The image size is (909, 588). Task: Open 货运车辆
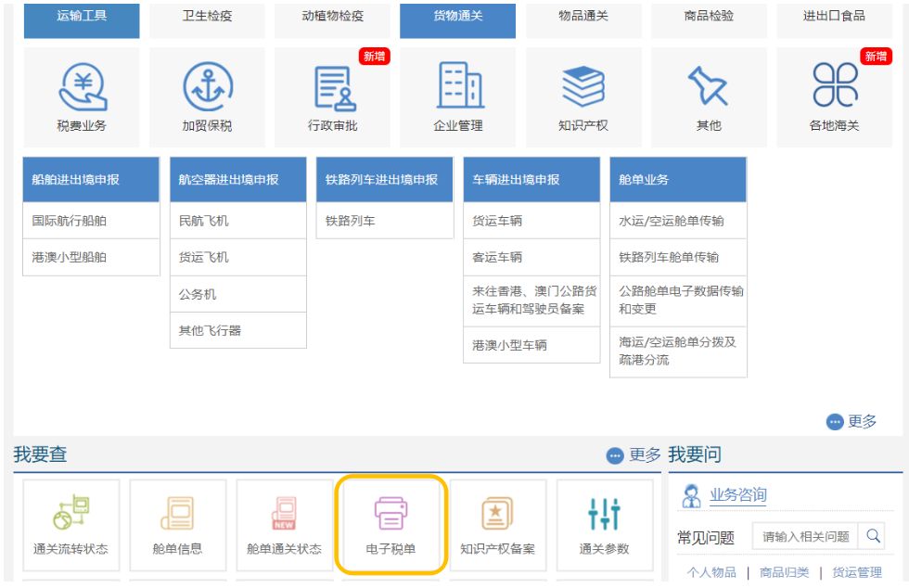[531, 221]
